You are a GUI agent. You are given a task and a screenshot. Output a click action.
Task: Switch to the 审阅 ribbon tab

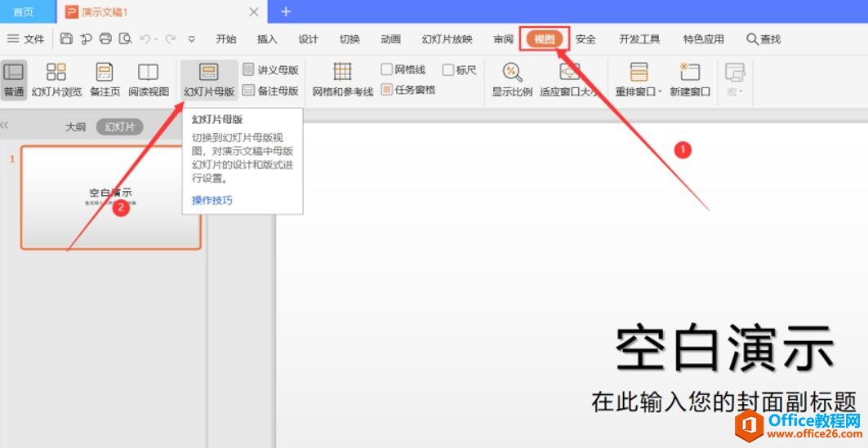[504, 38]
